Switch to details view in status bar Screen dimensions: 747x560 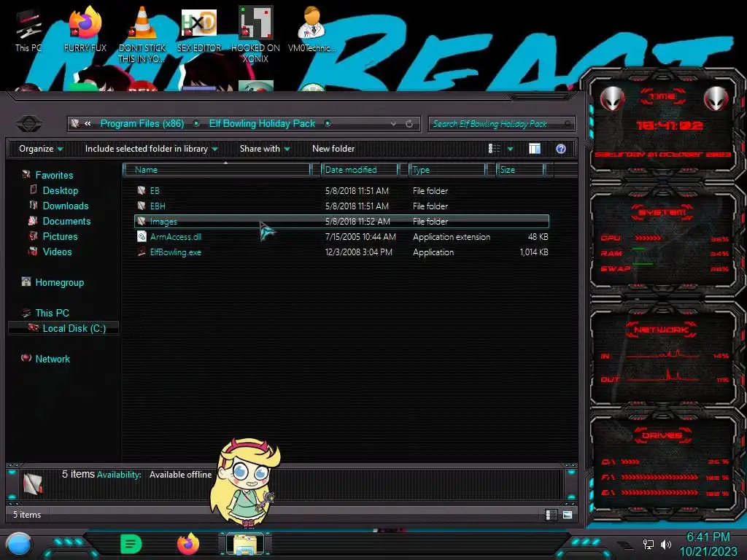point(551,515)
